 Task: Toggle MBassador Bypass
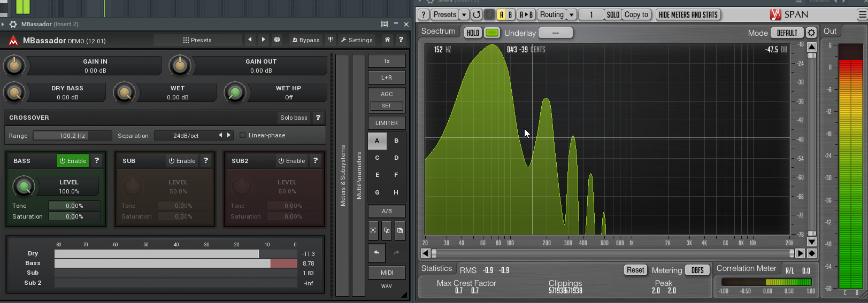click(x=306, y=40)
